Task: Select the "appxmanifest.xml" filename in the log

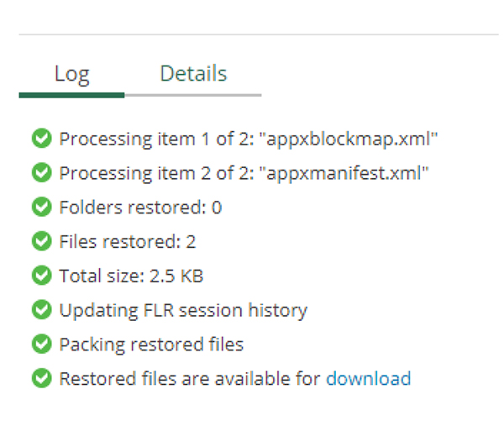Action: click(x=344, y=173)
